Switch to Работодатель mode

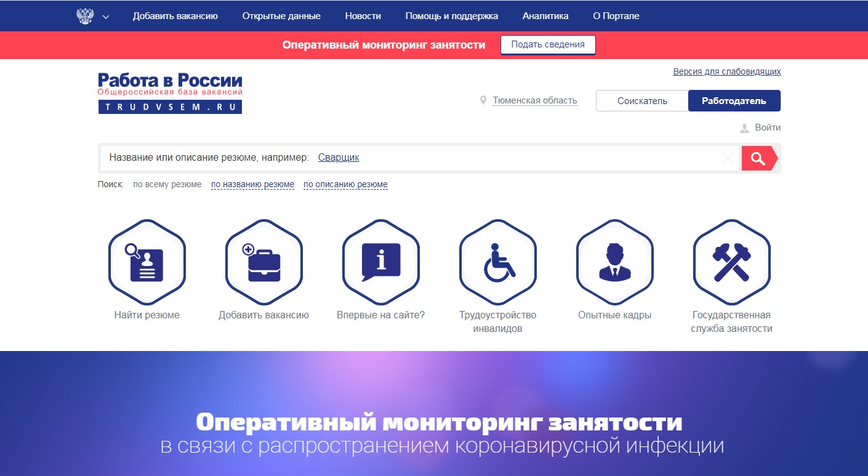tap(734, 101)
